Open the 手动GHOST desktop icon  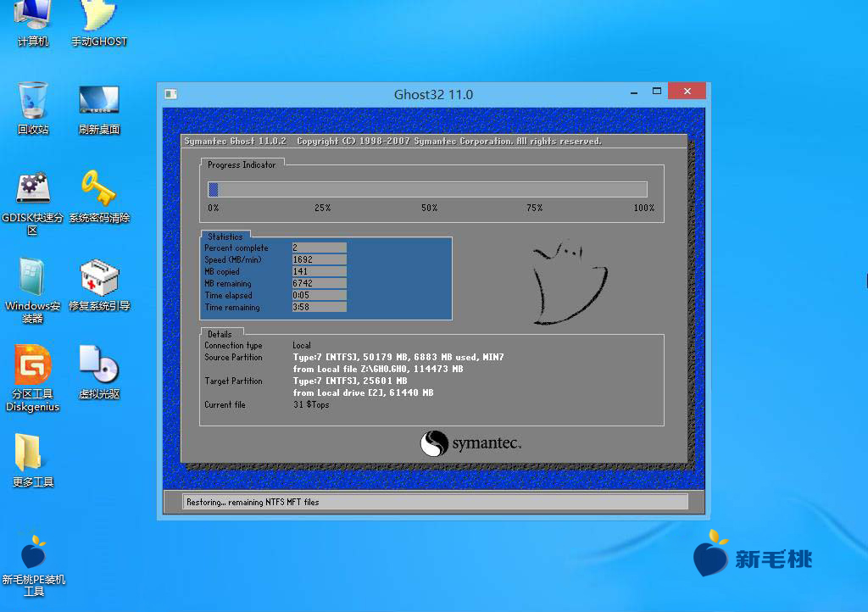pyautogui.click(x=99, y=23)
